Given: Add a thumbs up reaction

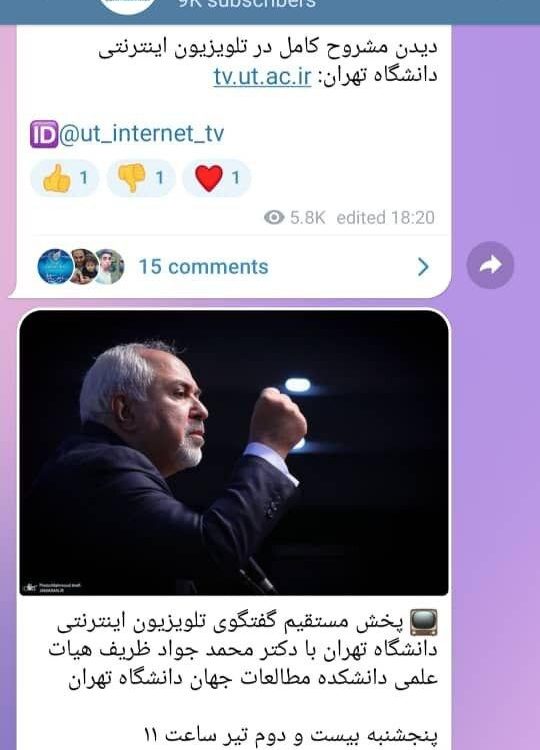Looking at the screenshot, I should [x=65, y=178].
